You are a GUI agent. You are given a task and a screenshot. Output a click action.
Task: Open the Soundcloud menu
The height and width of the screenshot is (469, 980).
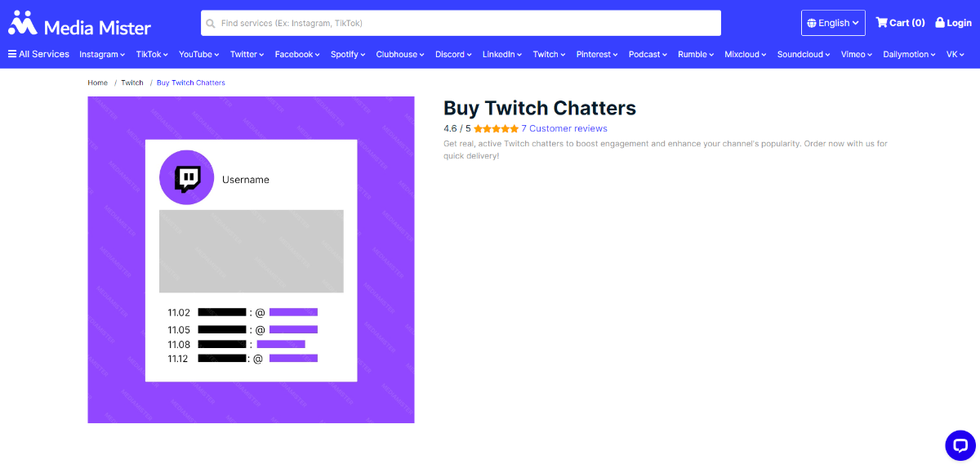[x=804, y=55]
